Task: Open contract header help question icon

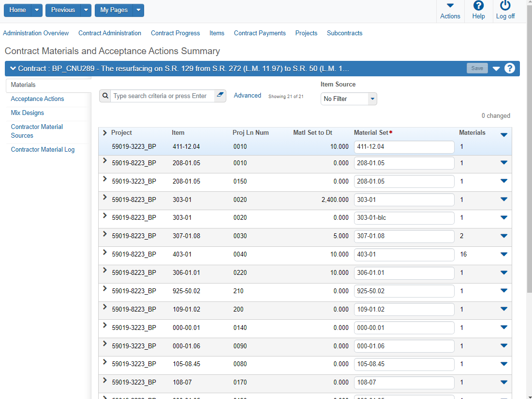Action: (x=510, y=68)
